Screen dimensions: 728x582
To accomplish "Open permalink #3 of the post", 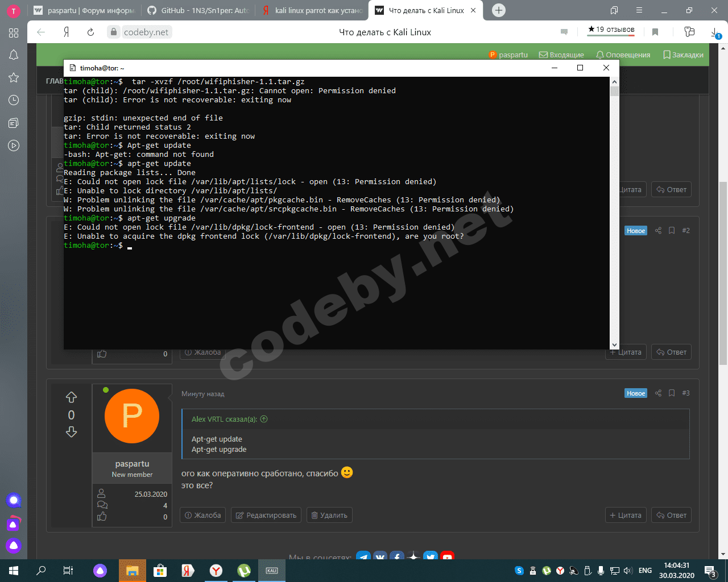I will pyautogui.click(x=686, y=393).
